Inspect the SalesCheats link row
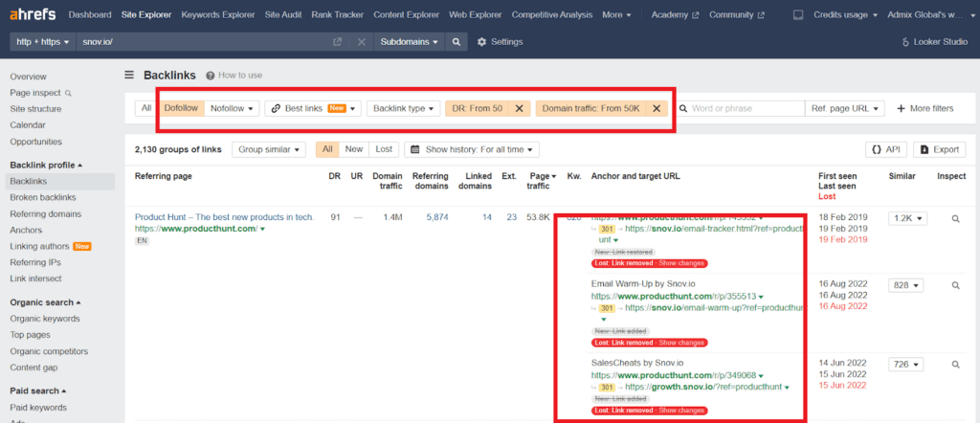 click(x=955, y=364)
